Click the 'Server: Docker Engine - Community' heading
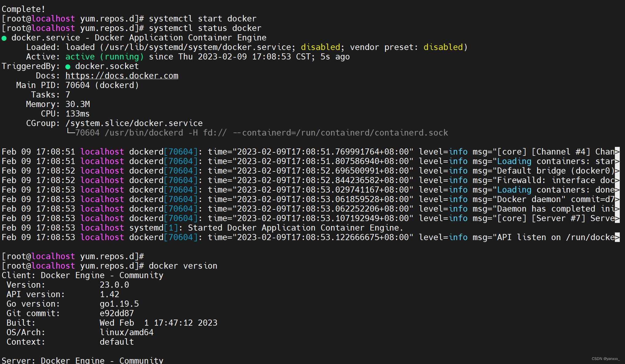The height and width of the screenshot is (364, 625). click(x=82, y=360)
